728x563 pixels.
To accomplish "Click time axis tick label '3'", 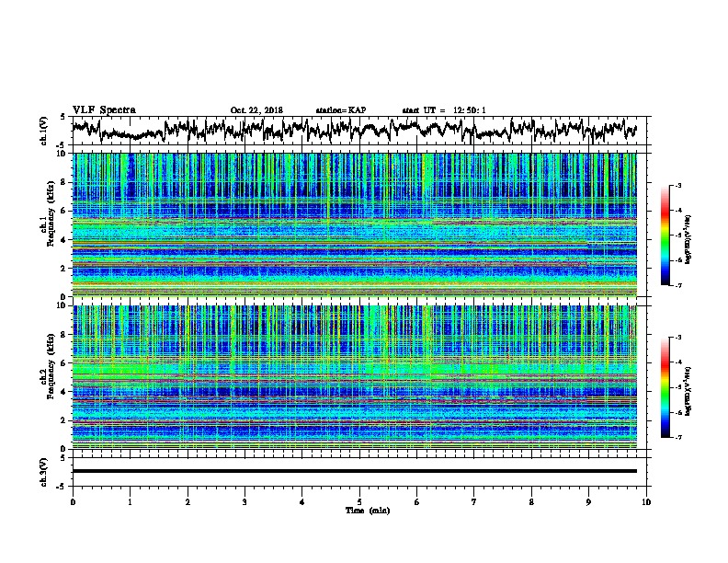I will [245, 502].
